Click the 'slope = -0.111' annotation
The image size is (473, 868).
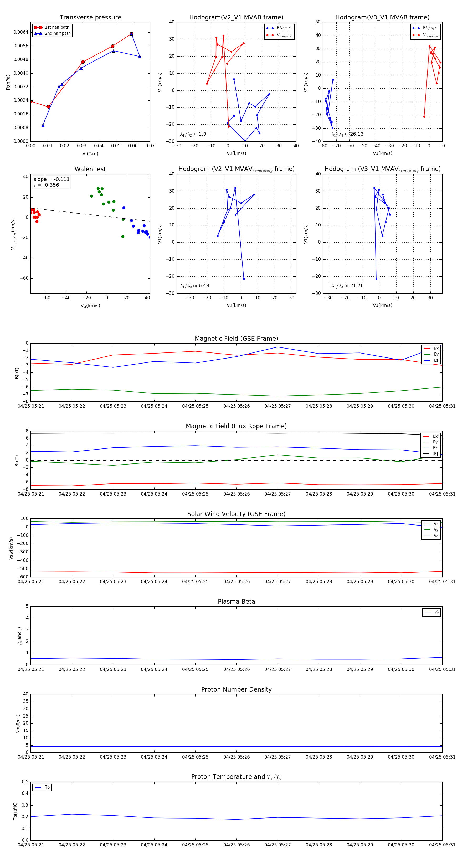[x=52, y=179]
